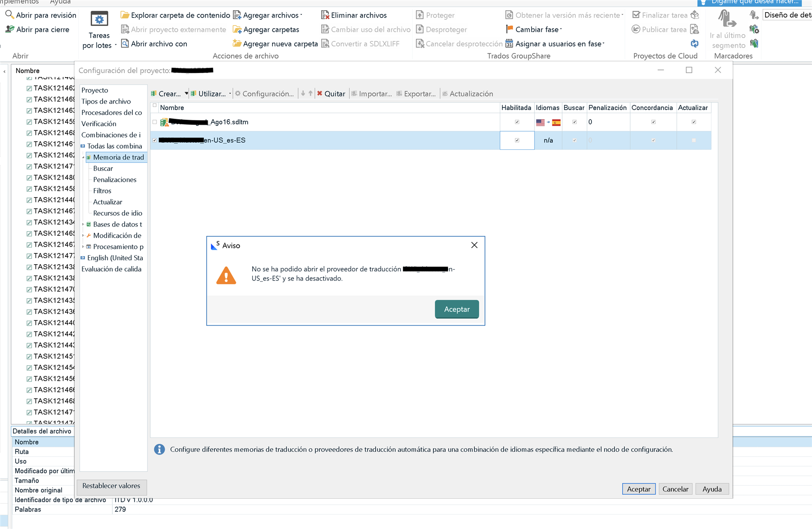Click the Eliminar archivos icon
Image resolution: width=812 pixels, height=529 pixels.
(x=325, y=15)
